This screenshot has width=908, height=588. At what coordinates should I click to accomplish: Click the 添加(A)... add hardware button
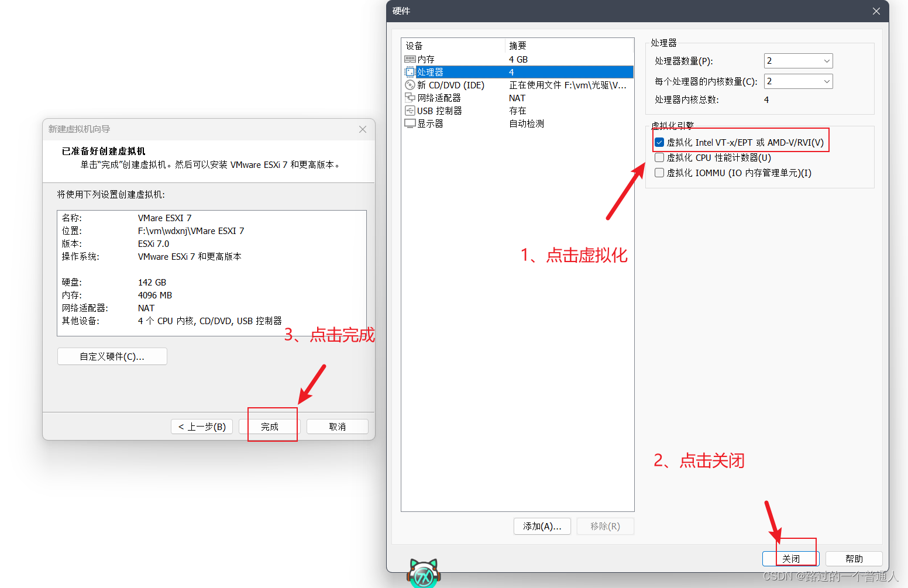(x=542, y=526)
